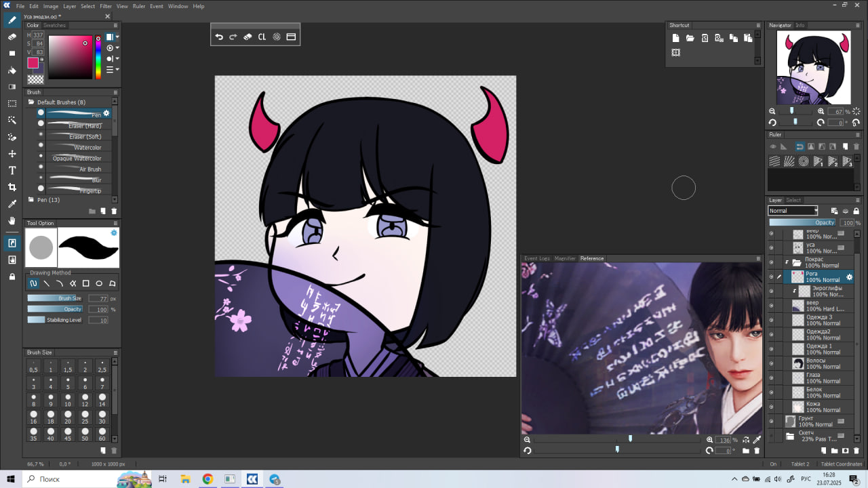Viewport: 868px width, 488px height.
Task: Expand the Pen (13) brush folder
Action: (31, 200)
